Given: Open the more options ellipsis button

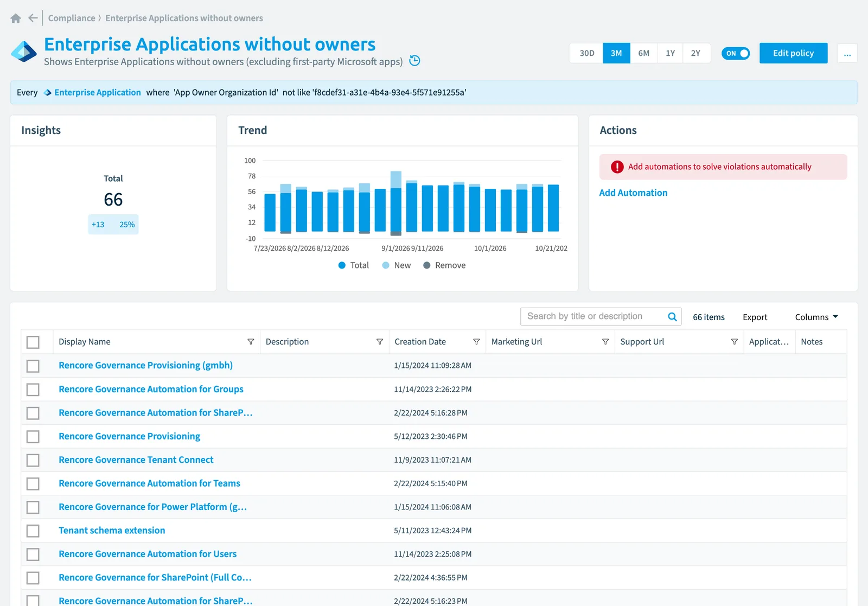Looking at the screenshot, I should pyautogui.click(x=847, y=53).
